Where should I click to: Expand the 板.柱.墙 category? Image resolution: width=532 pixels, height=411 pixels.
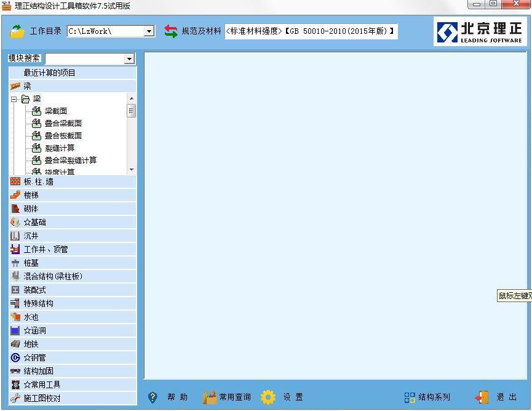coord(73,182)
